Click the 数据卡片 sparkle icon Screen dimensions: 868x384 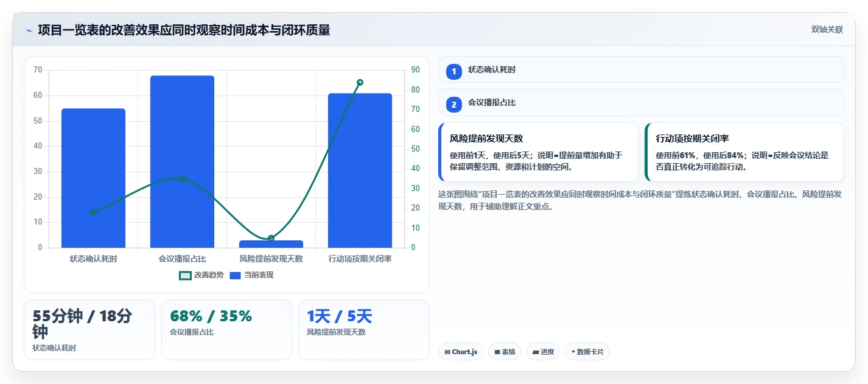tap(573, 351)
